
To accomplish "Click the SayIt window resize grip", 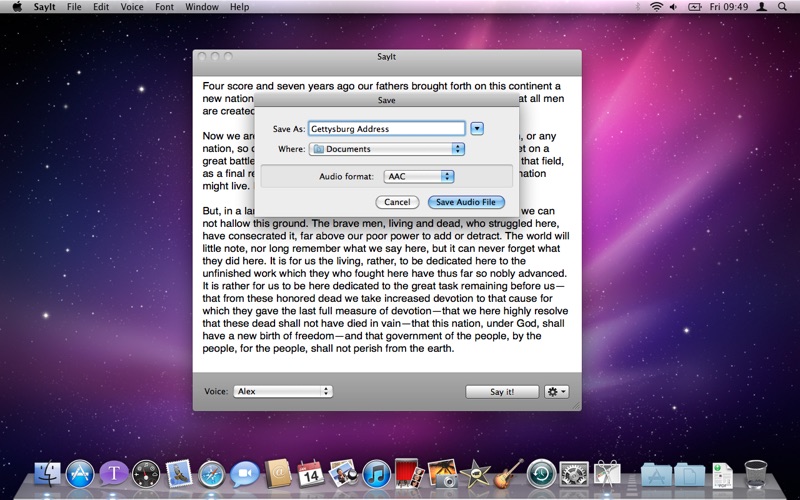I will [577, 406].
